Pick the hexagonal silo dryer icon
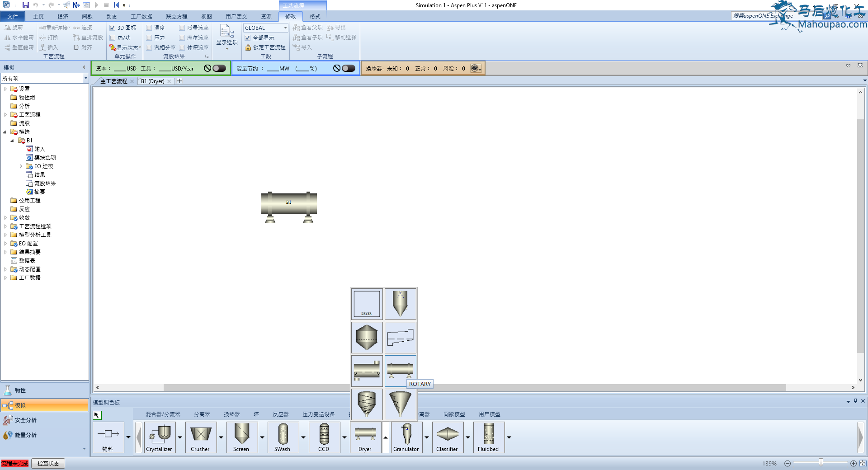868x470 pixels. [367, 337]
